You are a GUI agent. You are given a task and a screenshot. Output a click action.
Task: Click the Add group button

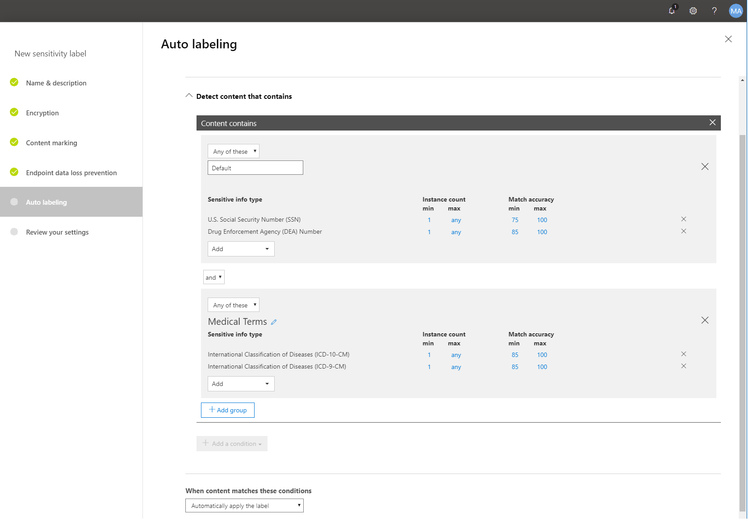[x=228, y=410]
